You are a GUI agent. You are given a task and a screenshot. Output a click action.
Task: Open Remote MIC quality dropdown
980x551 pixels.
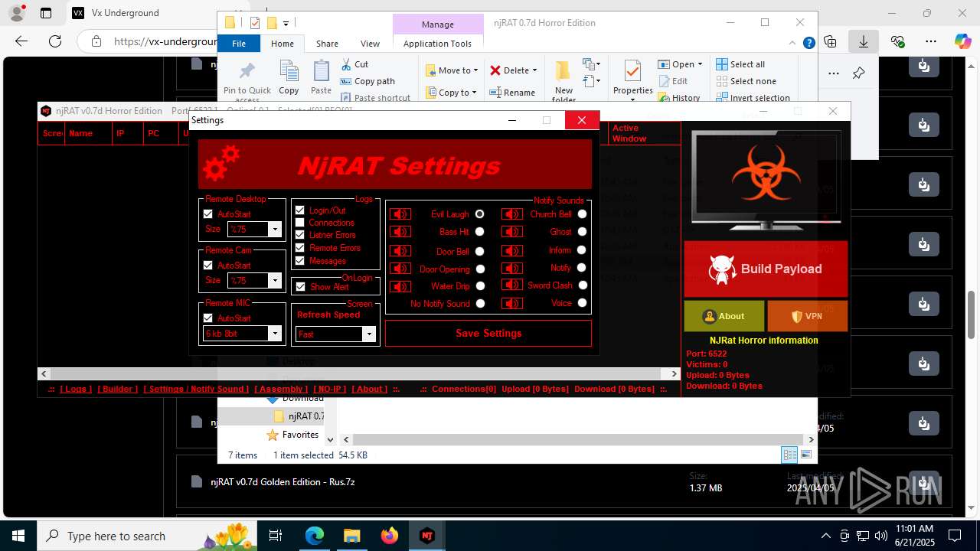coord(275,334)
